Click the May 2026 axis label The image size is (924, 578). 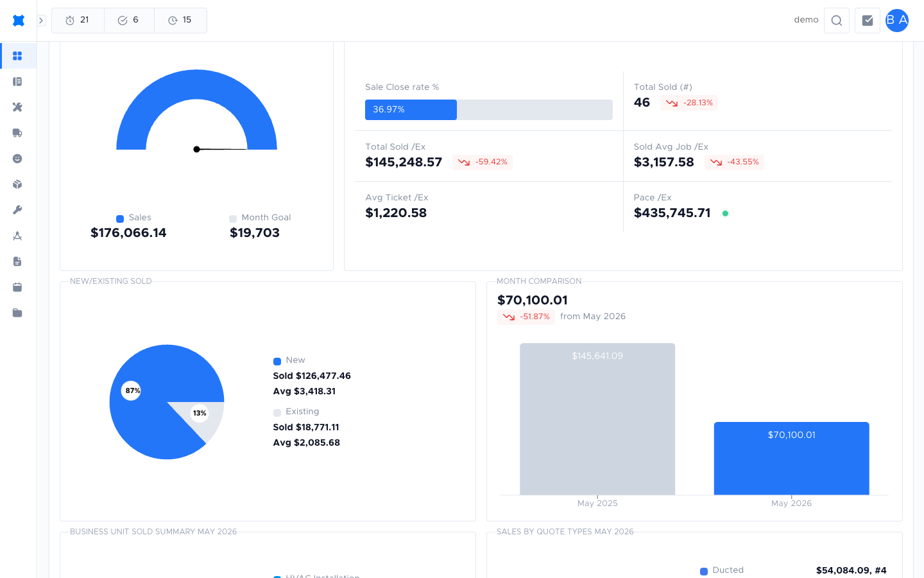pyautogui.click(x=792, y=504)
